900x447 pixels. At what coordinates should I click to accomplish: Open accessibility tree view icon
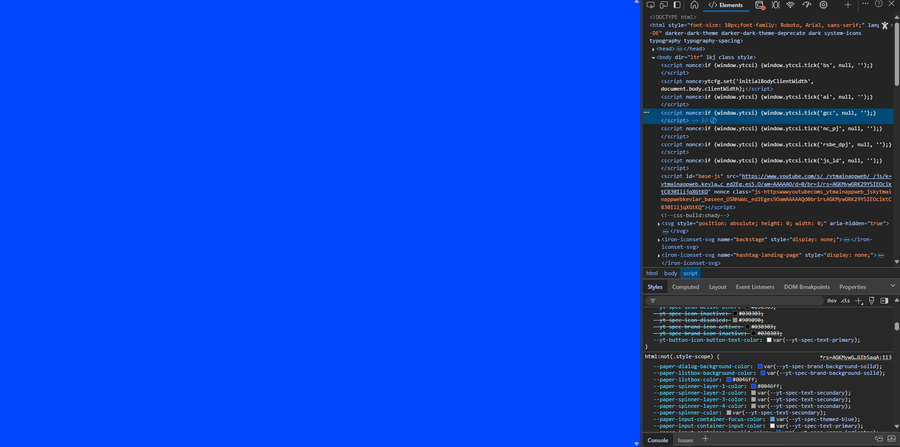[885, 25]
